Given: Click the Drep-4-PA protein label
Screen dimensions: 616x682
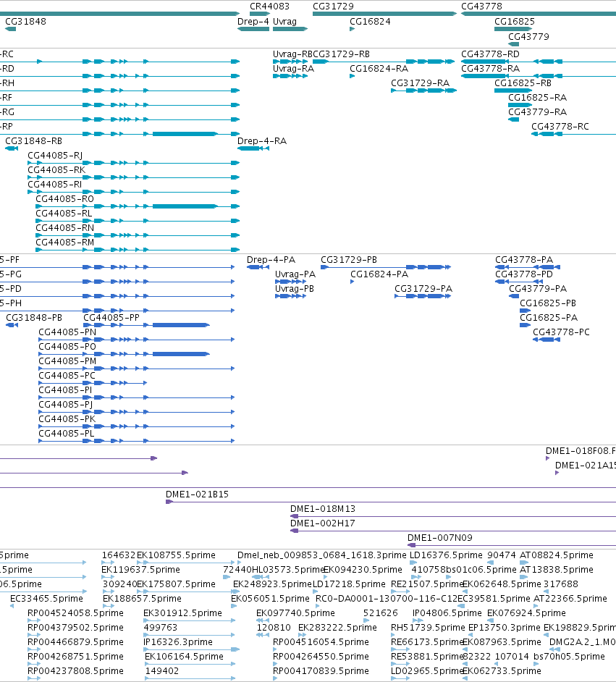Looking at the screenshot, I should [271, 260].
